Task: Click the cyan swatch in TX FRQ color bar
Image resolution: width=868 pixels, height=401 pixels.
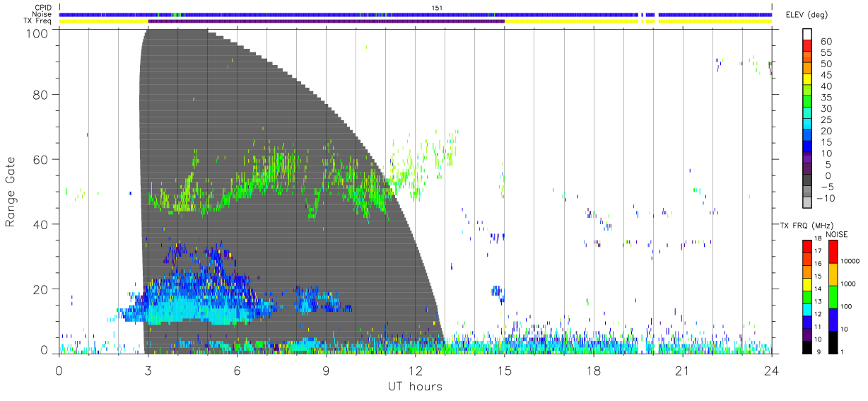Action: point(807,309)
